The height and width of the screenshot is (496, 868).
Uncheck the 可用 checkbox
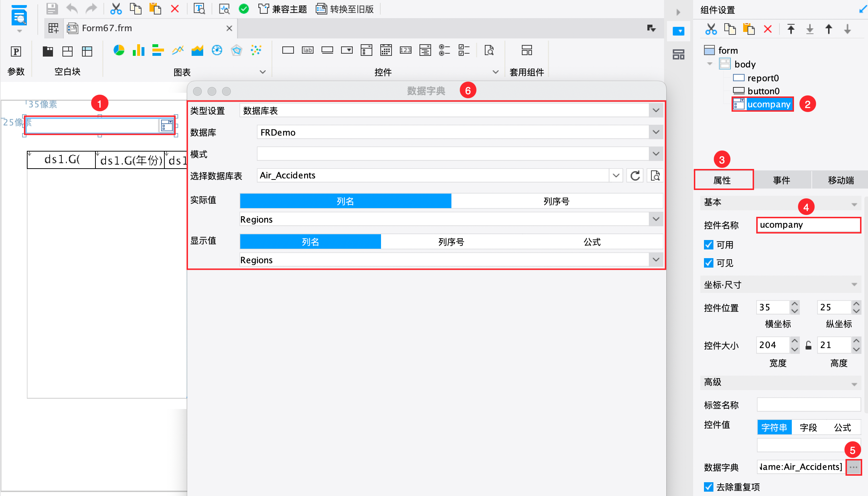tap(708, 245)
